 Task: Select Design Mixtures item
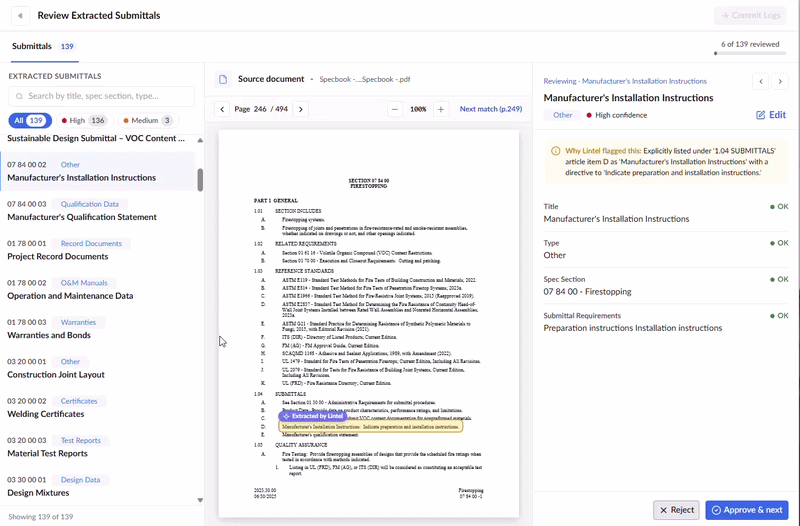click(x=98, y=486)
